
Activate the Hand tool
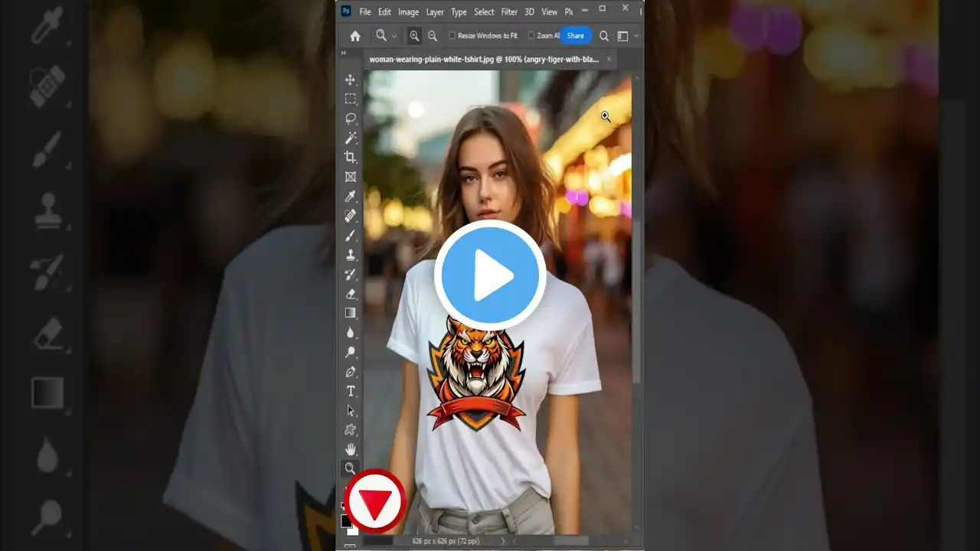(351, 449)
